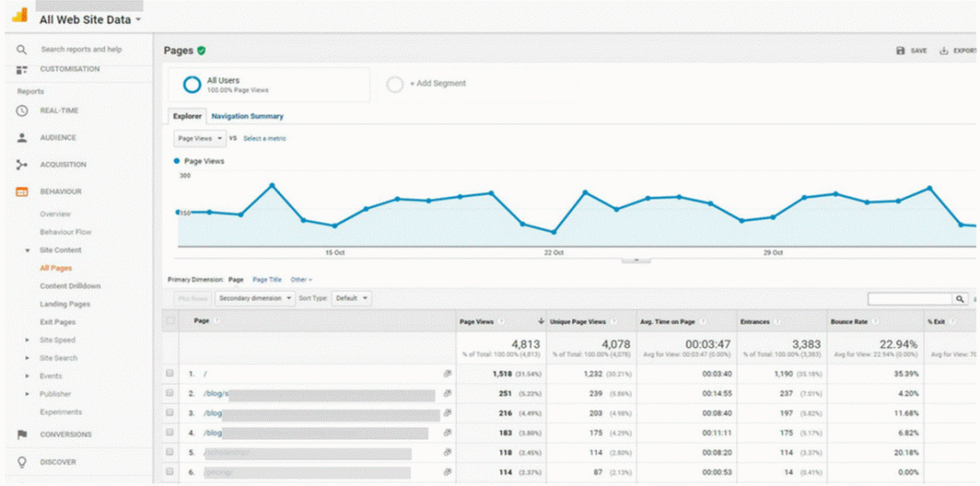The height and width of the screenshot is (486, 980).
Task: Click the Acquisition icon in sidebar
Action: click(x=22, y=165)
